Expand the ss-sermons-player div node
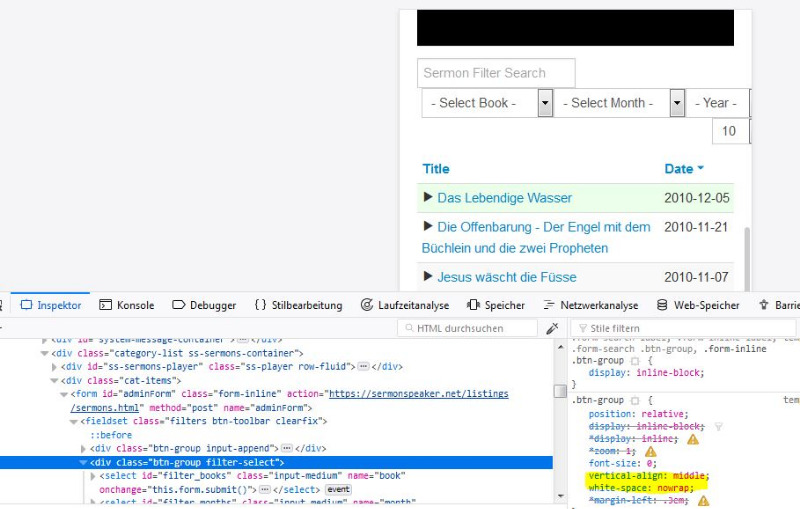The image size is (800, 509). coord(54,367)
